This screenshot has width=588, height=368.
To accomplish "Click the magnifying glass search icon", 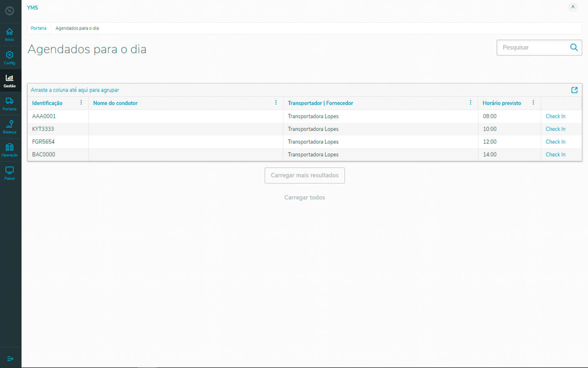I will click(574, 47).
